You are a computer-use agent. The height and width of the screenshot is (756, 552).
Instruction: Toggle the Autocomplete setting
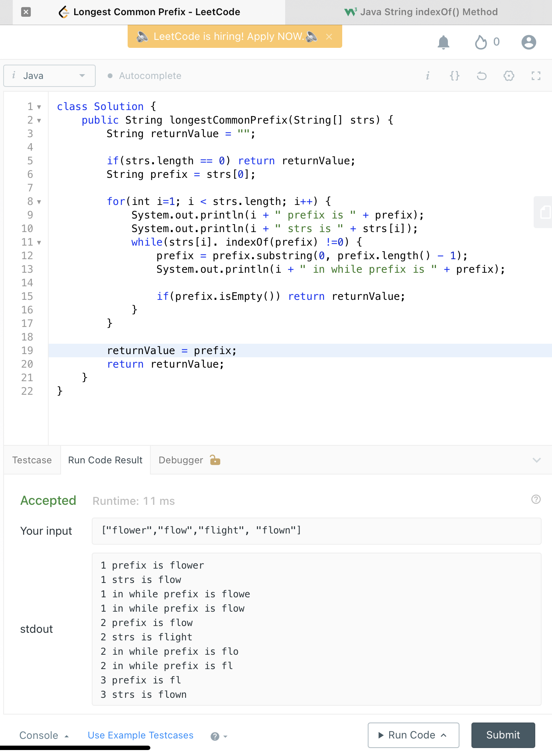click(144, 76)
